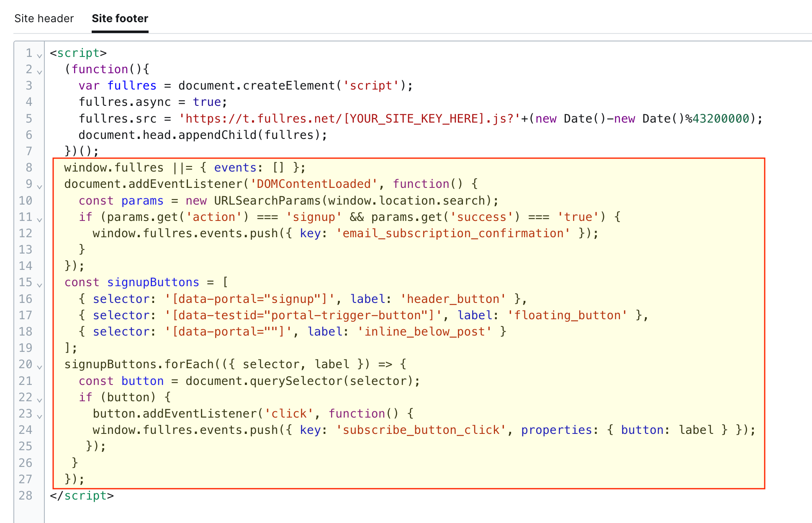Fold the click listener on line 23
The height and width of the screenshot is (523, 812).
click(x=39, y=416)
